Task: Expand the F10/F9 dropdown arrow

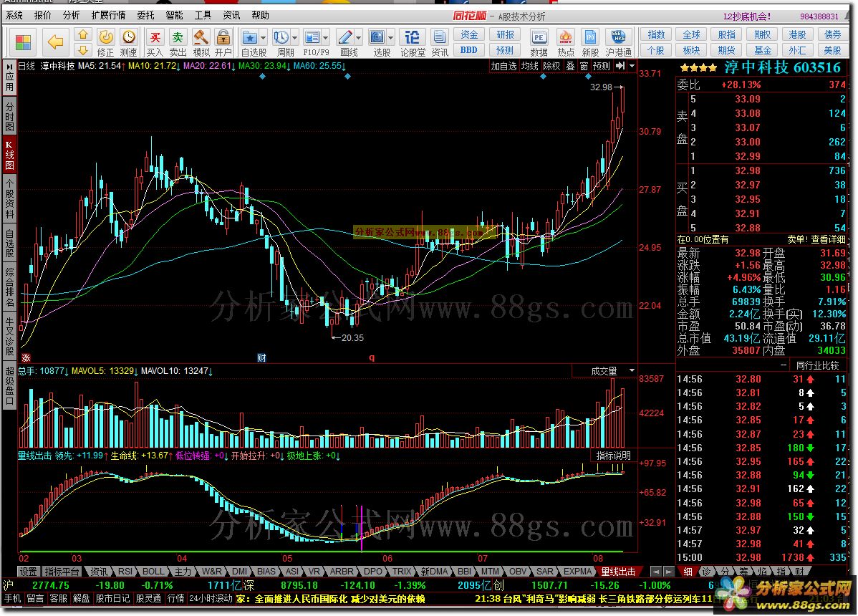Action: click(x=326, y=38)
